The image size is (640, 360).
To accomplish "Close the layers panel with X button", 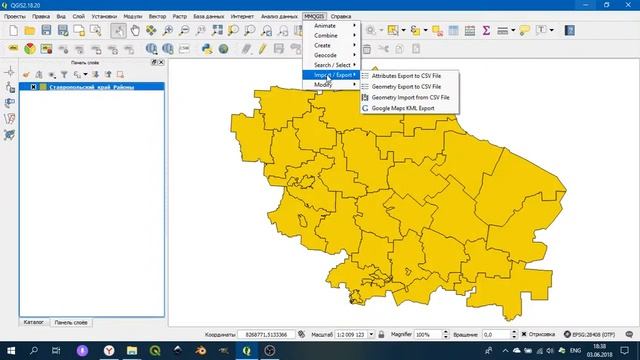I will pos(161,62).
